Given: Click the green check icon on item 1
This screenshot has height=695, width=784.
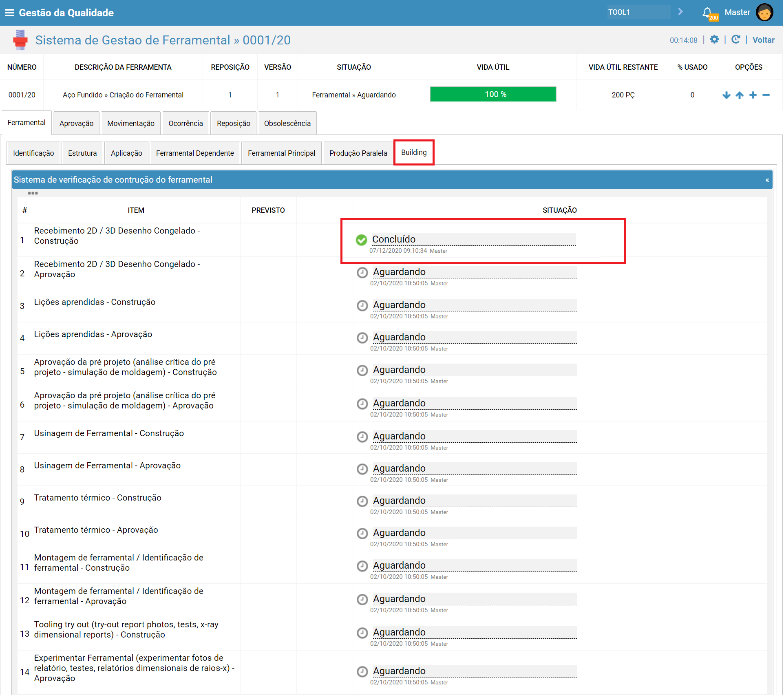Looking at the screenshot, I should pos(362,240).
